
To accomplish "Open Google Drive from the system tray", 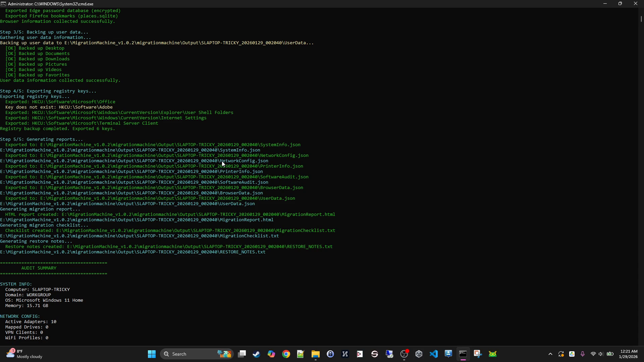I will (x=572, y=354).
